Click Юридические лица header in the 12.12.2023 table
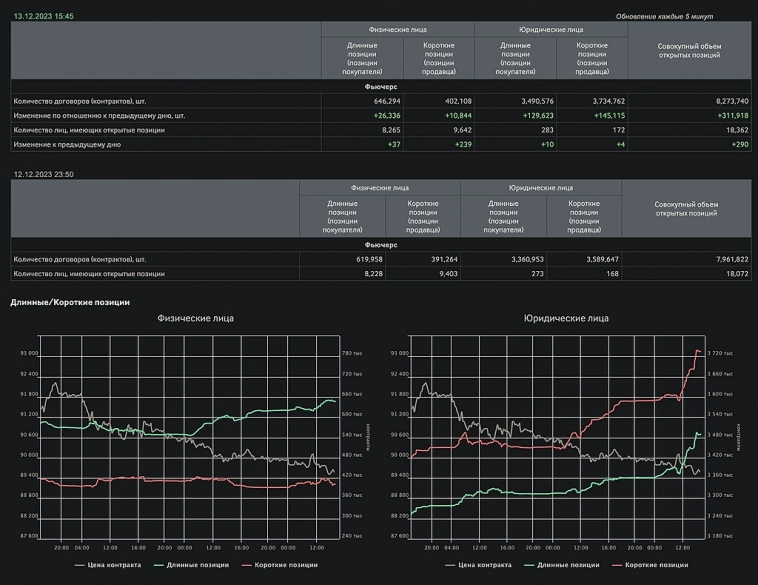758x585 pixels. pyautogui.click(x=541, y=187)
